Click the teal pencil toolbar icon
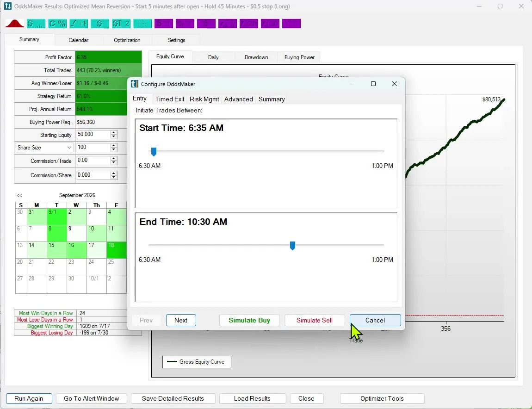This screenshot has width=532, height=409. click(x=78, y=24)
